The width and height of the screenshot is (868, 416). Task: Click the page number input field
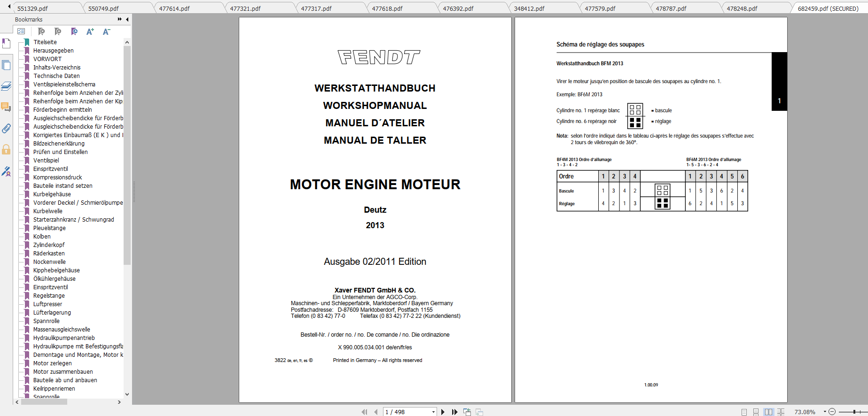(407, 412)
